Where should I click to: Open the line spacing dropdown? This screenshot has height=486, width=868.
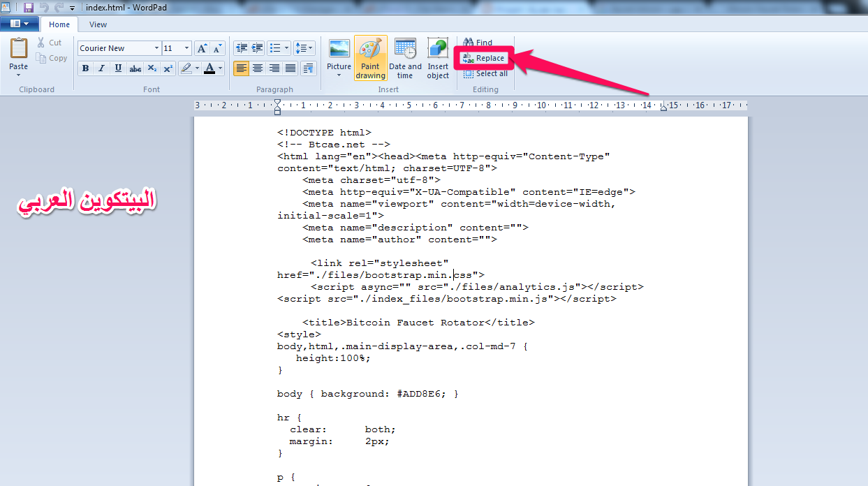click(304, 48)
